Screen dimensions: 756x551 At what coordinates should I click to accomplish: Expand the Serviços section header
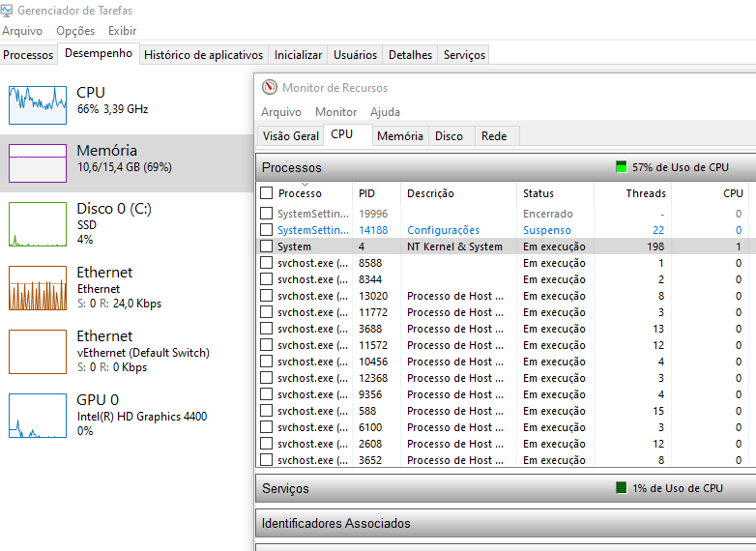[506, 488]
